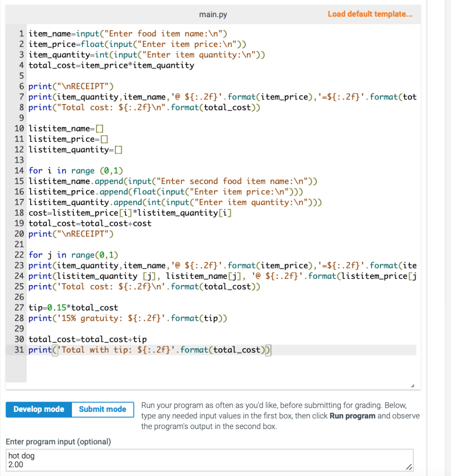Click line 14 for i in range loop
The image size is (451, 476).
click(76, 171)
